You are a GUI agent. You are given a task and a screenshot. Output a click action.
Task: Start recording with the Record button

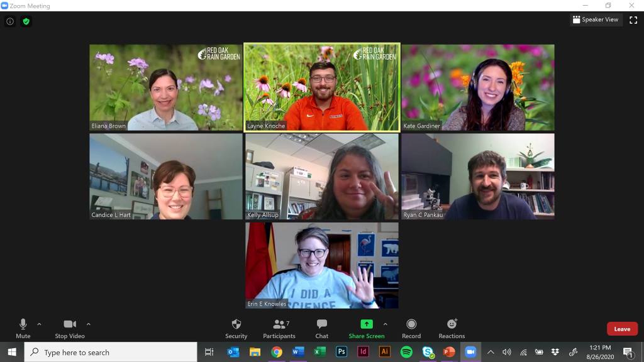pos(411,328)
